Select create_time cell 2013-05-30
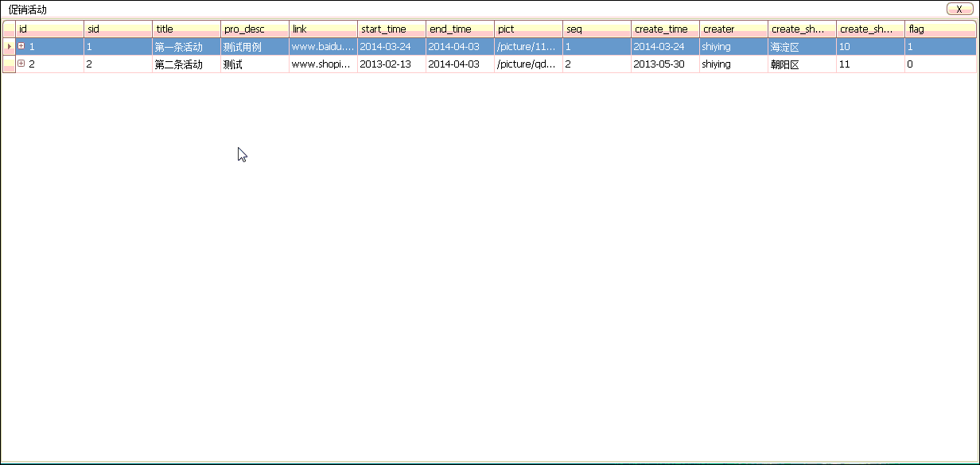 (665, 64)
